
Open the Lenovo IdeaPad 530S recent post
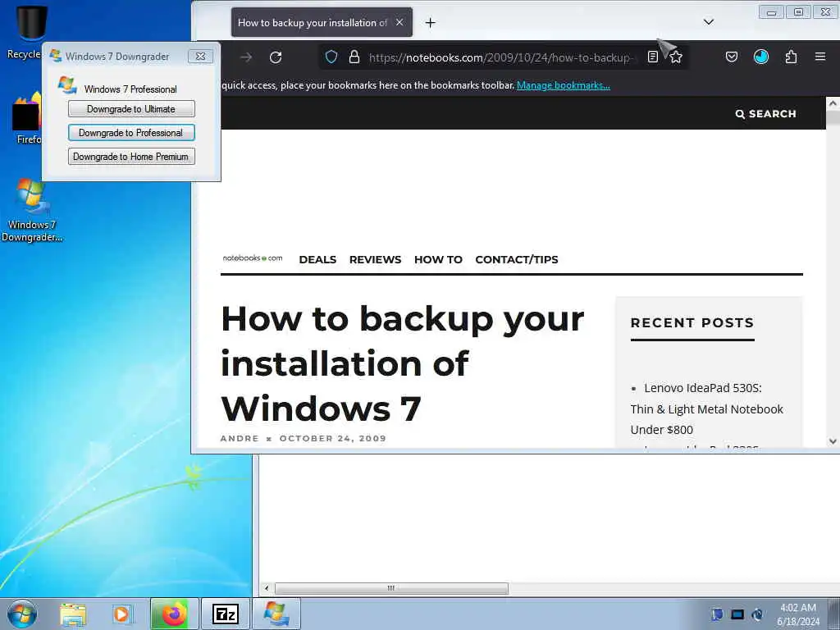[706, 409]
